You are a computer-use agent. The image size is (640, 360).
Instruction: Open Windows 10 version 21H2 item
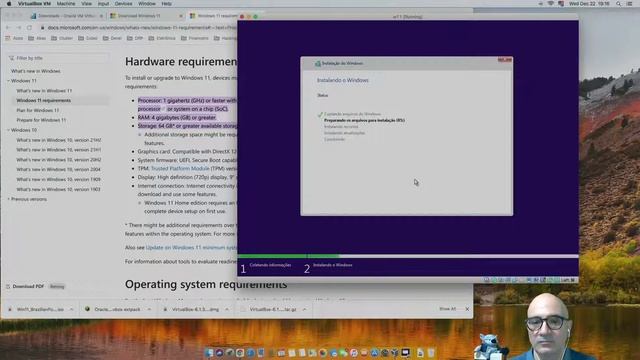59,140
